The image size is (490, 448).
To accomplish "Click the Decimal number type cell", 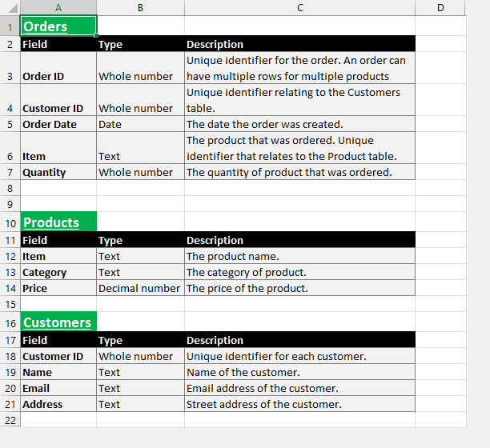I will pyautogui.click(x=140, y=288).
